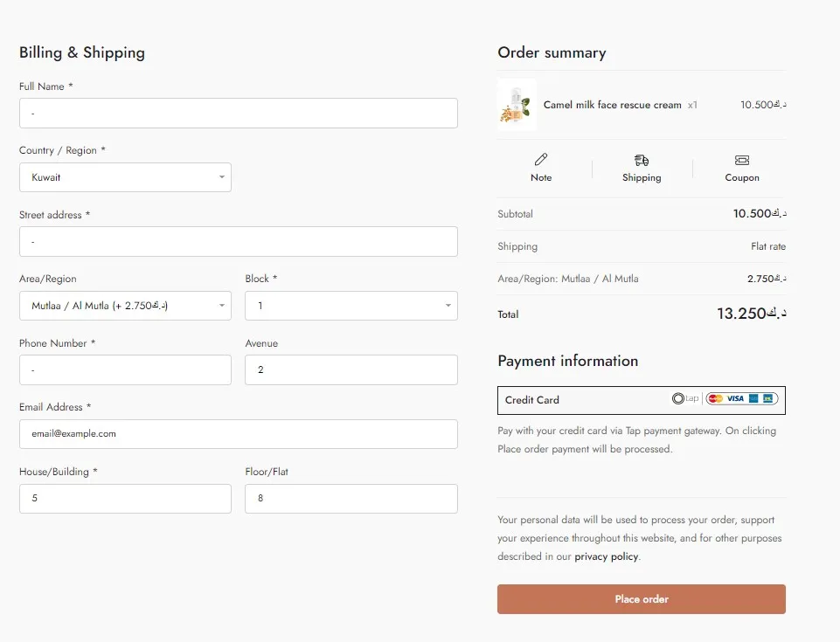Focus the Street address input field
Screen dimensions: 840x642
[239, 241]
